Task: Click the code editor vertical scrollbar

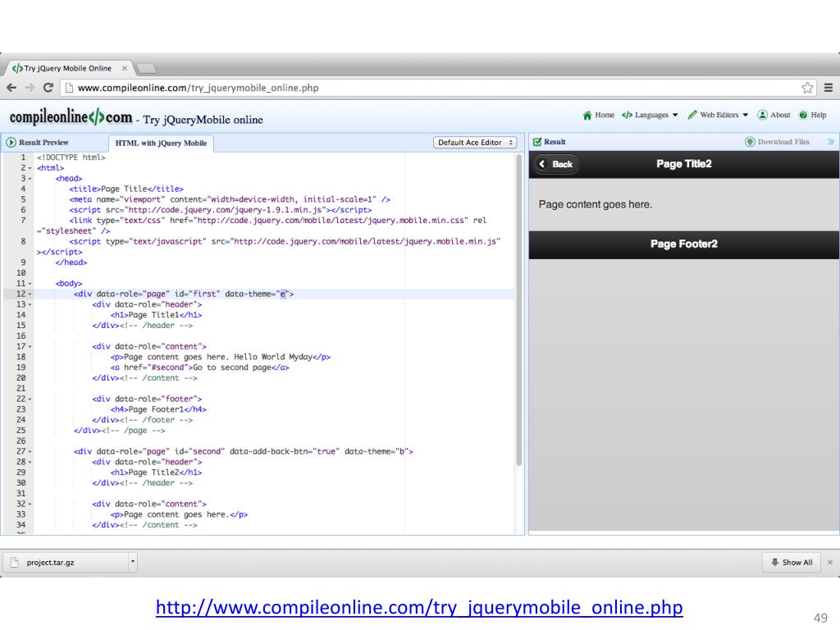Action: [x=518, y=311]
